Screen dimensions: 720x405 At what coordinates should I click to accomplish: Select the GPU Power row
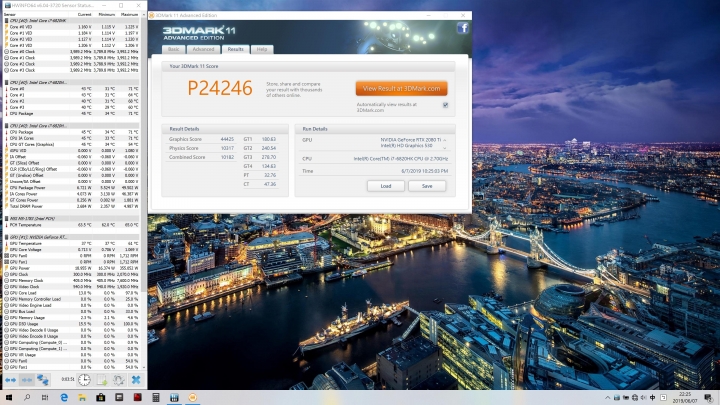coord(71,268)
